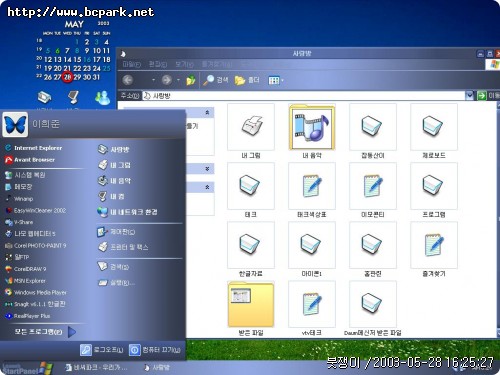Open Avant Browser in start menu

click(x=30, y=160)
